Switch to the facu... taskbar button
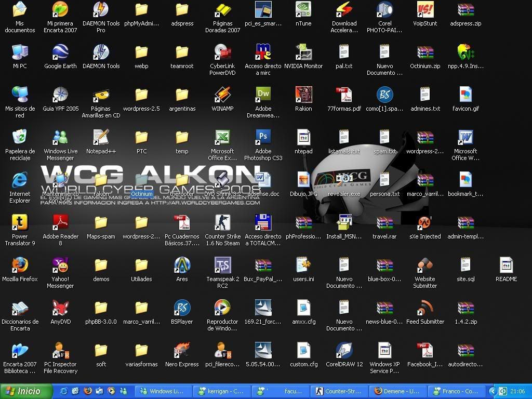This screenshot has width=532, height=399. 280,391
